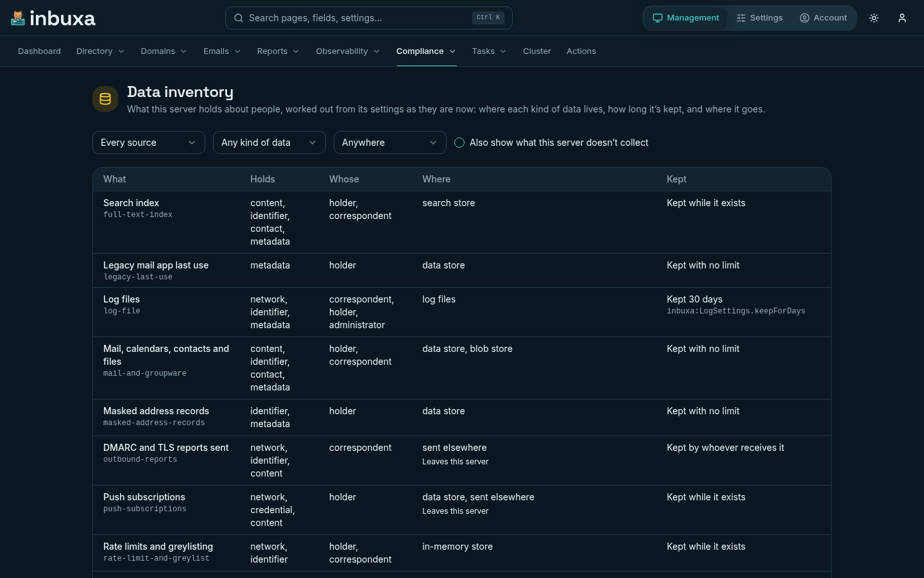The image size is (924, 578).
Task: Switch to the Settings view
Action: pos(760,18)
